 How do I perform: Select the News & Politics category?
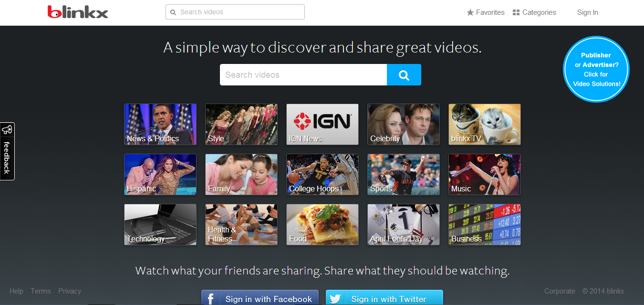click(x=160, y=124)
